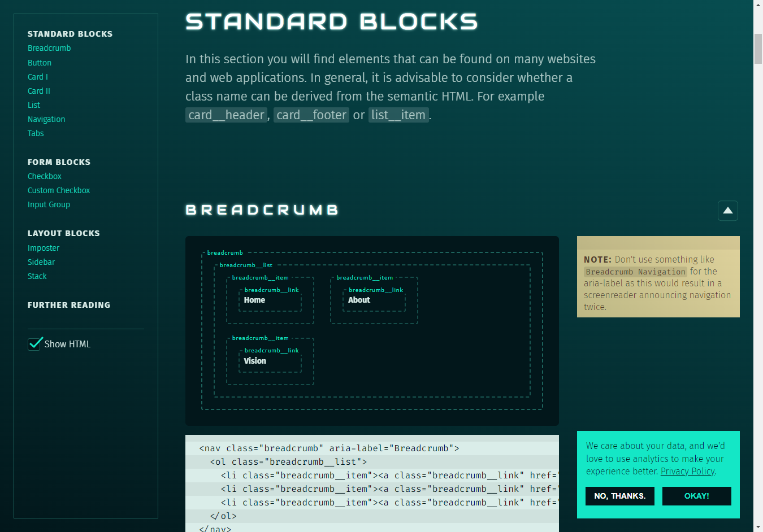Select Card I in sidebar
The image size is (763, 532).
click(x=38, y=77)
